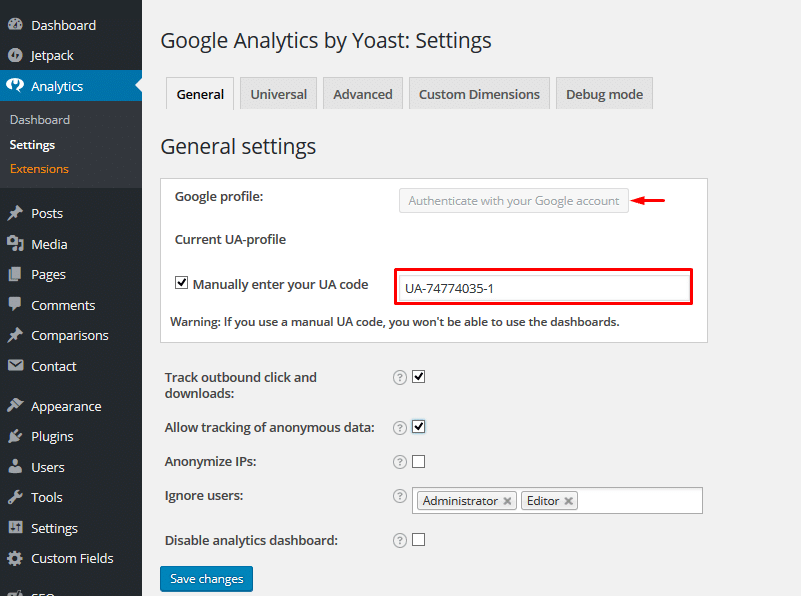Open the Custom Fields menu
801x596 pixels.
(71, 558)
